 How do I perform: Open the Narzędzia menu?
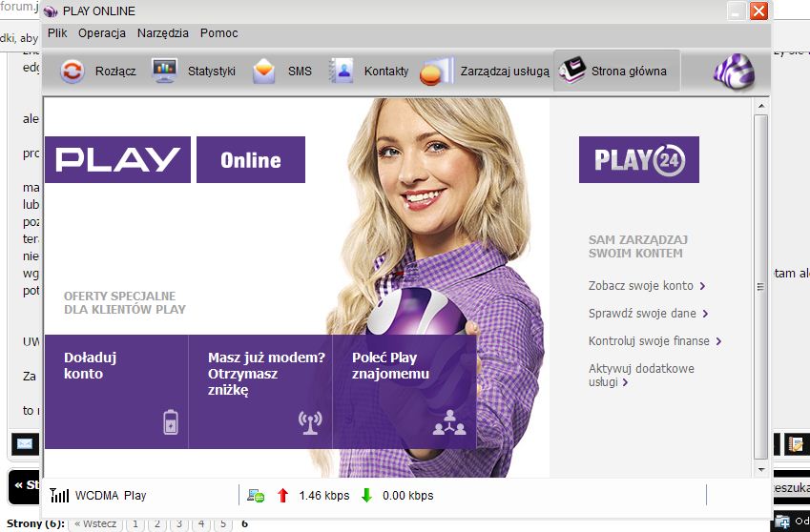coord(163,33)
